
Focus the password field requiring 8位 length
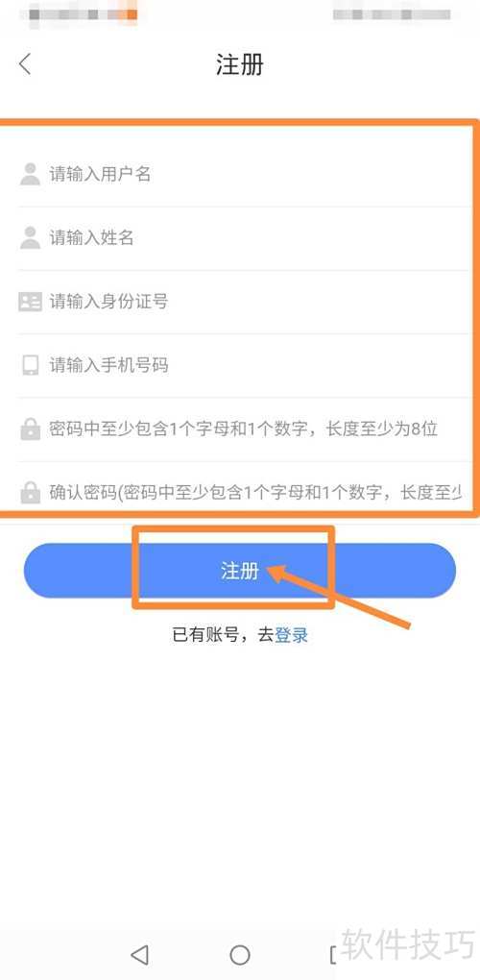pos(244,429)
